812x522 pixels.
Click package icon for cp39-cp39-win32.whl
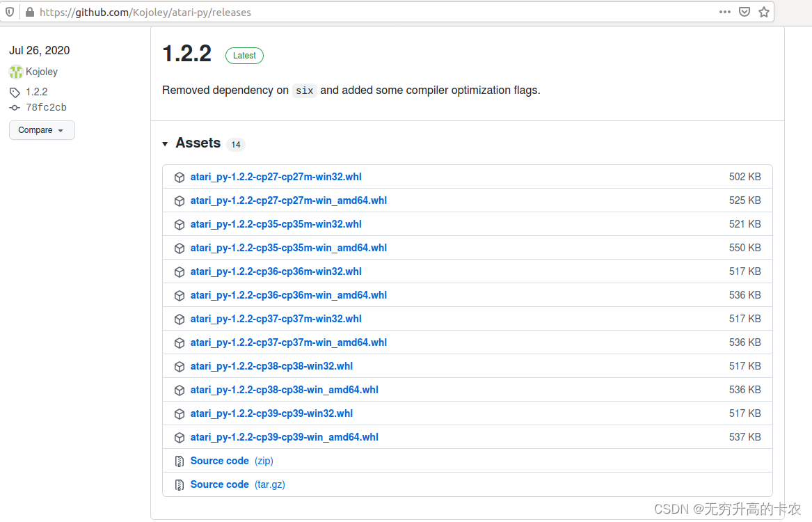pos(180,414)
